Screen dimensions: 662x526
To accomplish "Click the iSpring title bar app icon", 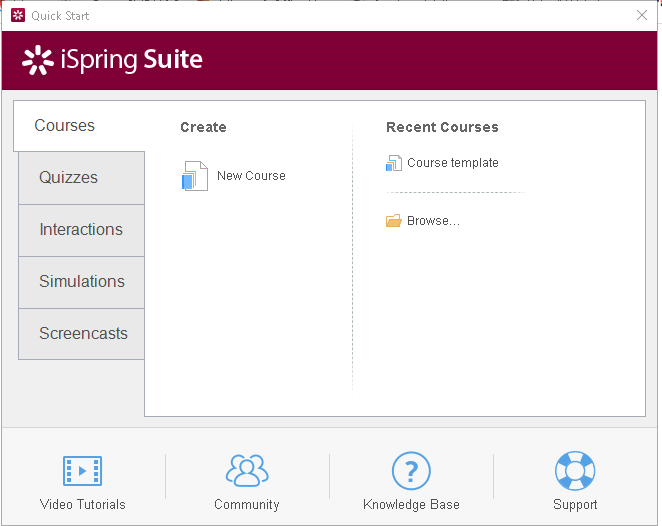I will (18, 16).
